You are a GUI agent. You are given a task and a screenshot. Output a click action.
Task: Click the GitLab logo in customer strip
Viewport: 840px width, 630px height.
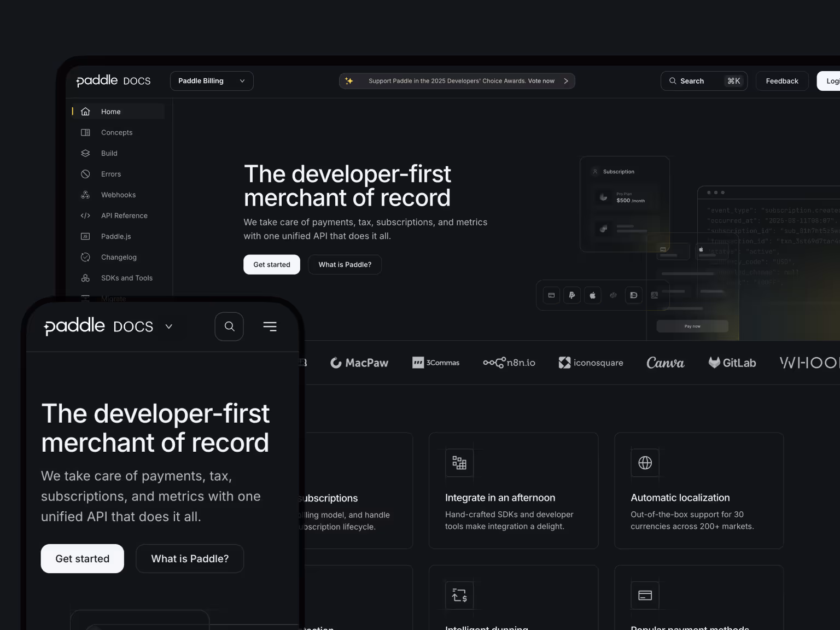coord(732,363)
